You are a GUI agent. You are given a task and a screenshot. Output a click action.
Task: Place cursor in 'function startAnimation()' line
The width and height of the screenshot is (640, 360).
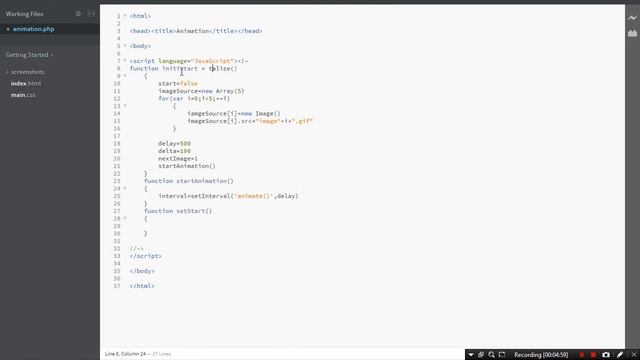point(189,181)
